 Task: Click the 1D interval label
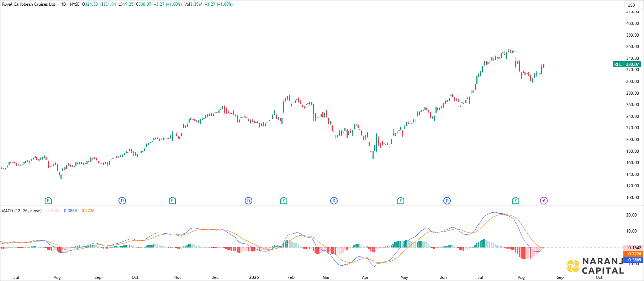point(63,4)
